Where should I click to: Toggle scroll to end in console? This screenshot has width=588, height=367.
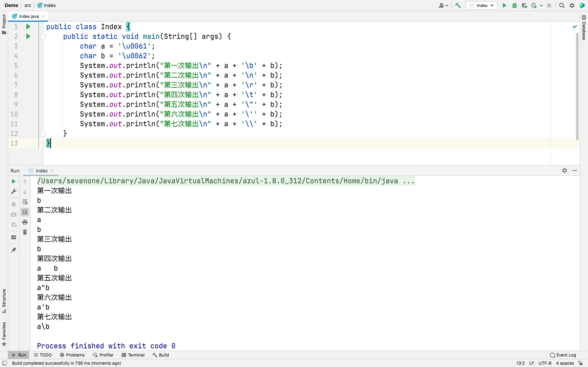click(x=25, y=212)
